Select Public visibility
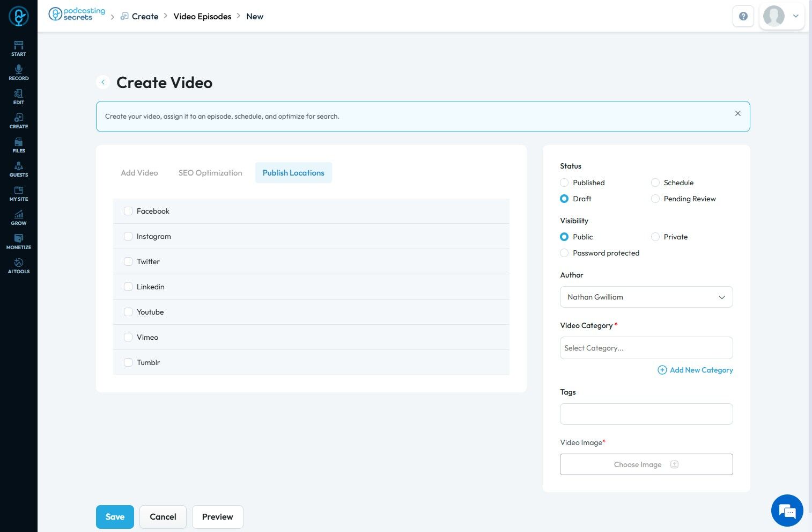The image size is (812, 532). click(x=564, y=237)
